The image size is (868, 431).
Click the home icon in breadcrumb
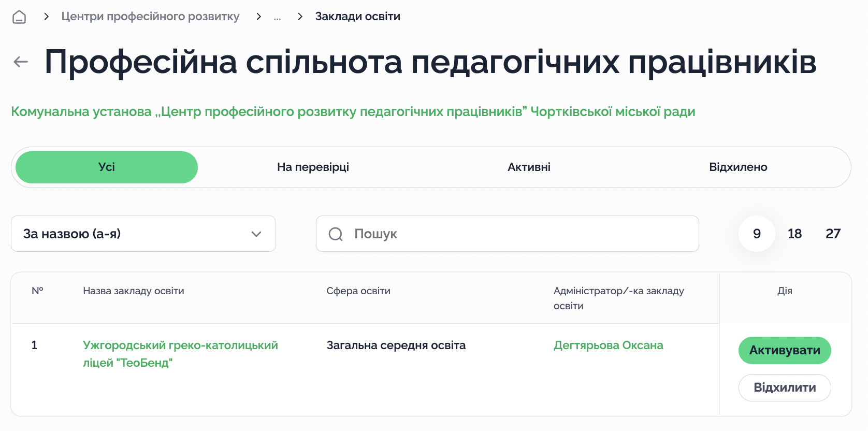coord(19,17)
